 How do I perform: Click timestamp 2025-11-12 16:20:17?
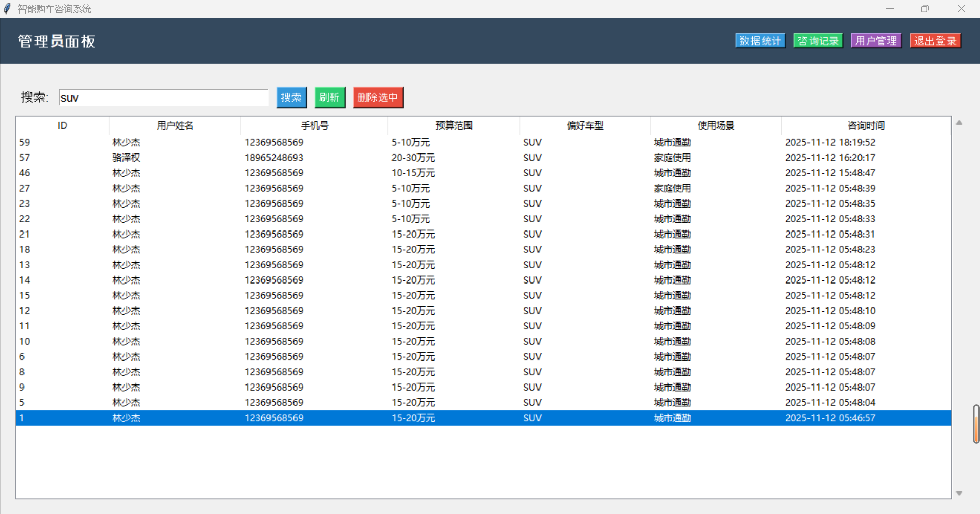pos(830,158)
